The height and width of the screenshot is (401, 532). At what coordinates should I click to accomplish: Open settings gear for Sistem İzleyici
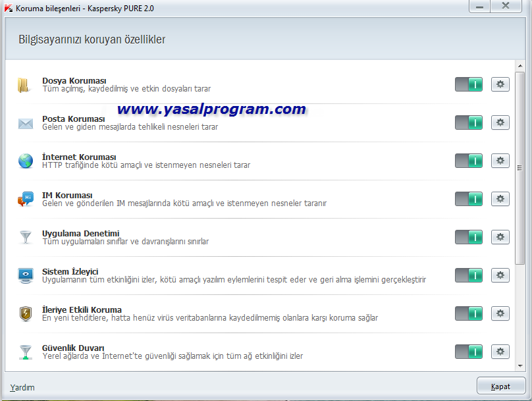500,275
